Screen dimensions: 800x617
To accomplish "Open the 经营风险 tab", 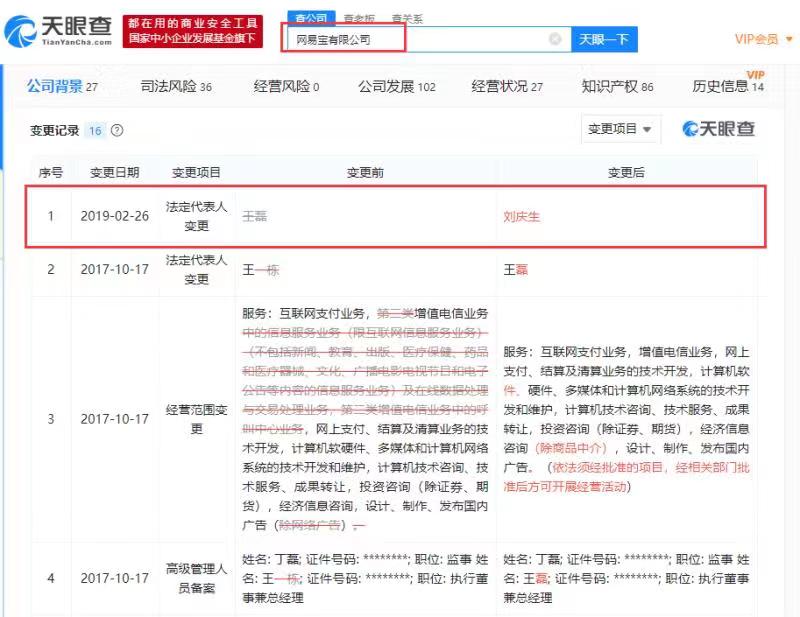I will coord(286,87).
